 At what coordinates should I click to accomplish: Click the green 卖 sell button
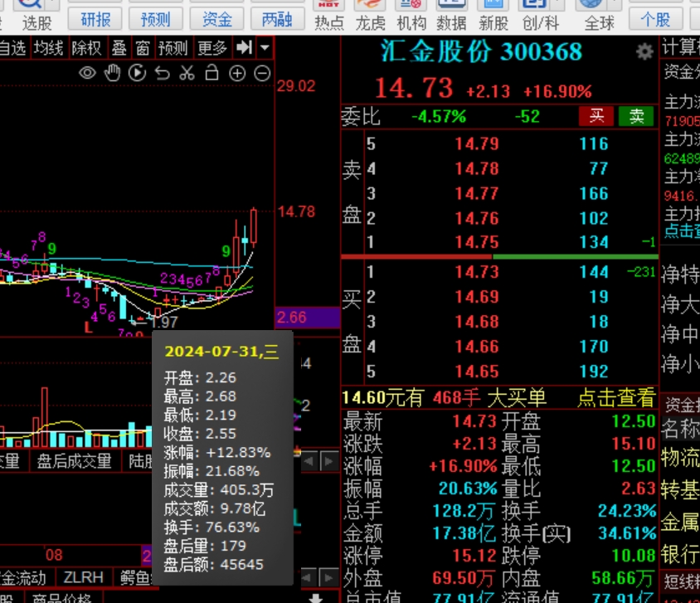click(636, 116)
